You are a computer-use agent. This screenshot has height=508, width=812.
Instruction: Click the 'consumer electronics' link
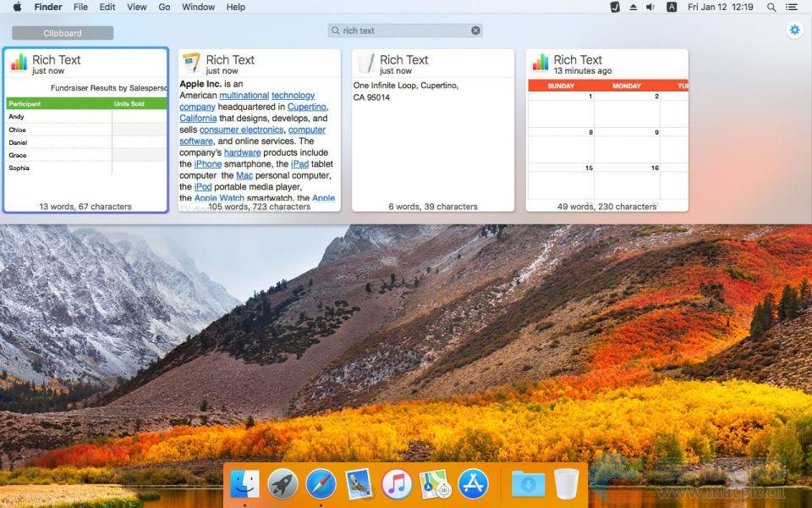pos(241,130)
